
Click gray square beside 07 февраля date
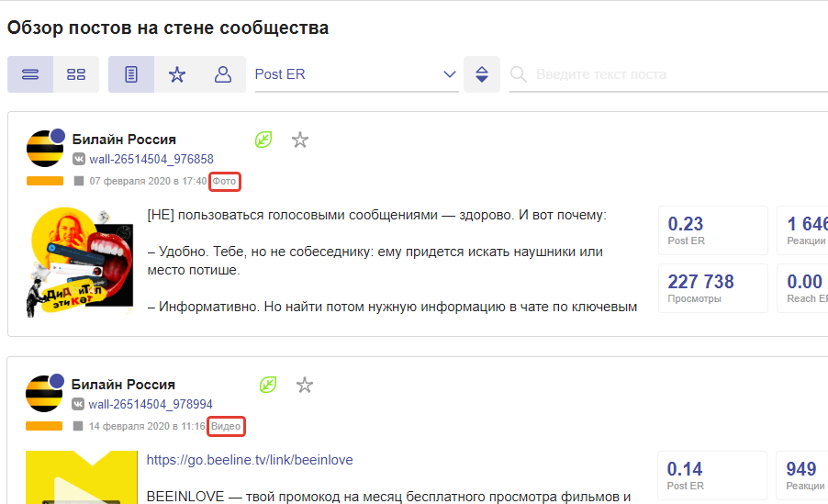tap(79, 181)
